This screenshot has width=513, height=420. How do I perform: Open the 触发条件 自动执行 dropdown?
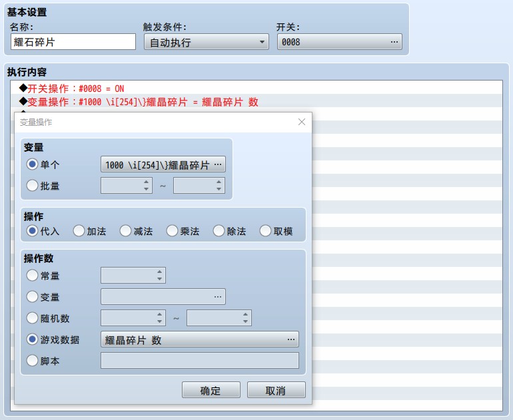click(207, 42)
